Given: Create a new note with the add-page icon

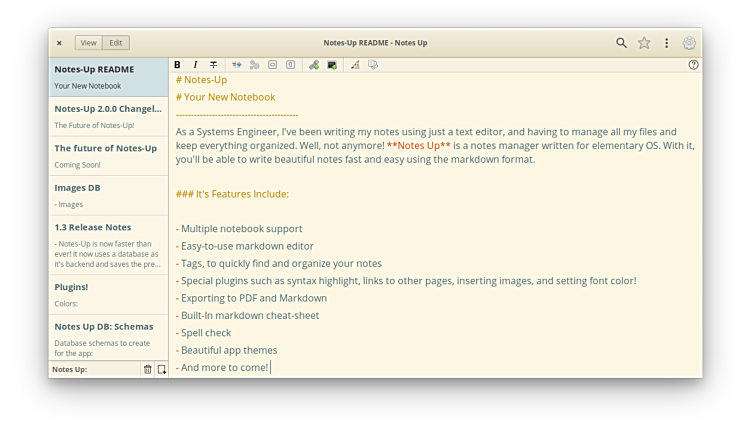Looking at the screenshot, I should 161,369.
